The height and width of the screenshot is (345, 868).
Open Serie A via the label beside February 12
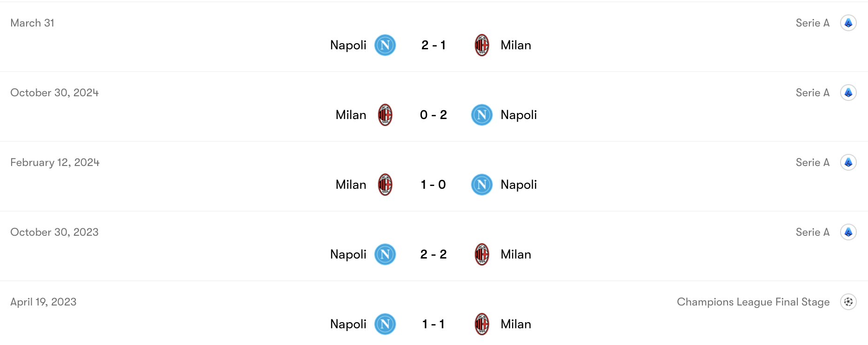[812, 162]
